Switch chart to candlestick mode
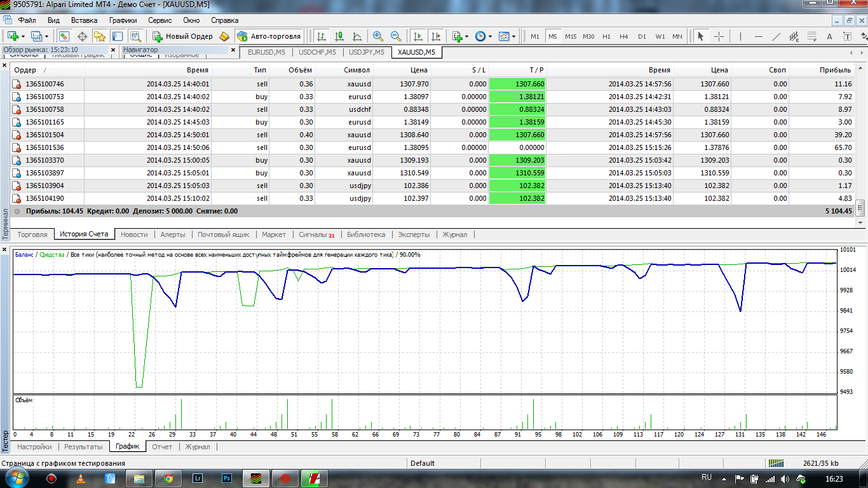 point(339,36)
